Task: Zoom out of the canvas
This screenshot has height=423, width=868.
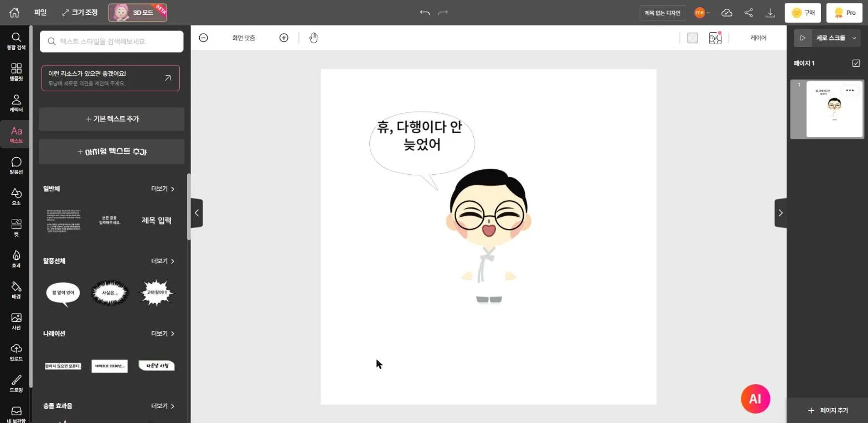Action: click(203, 38)
